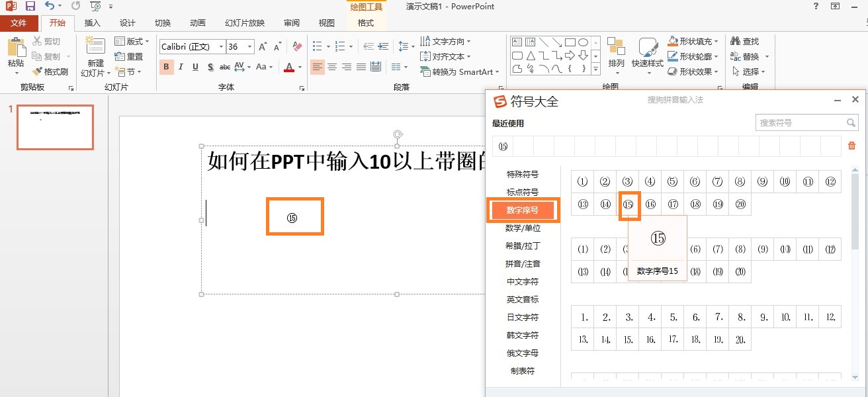Toggle strikethrough formatting
Viewport: 868px width, 397px height.
coord(225,67)
